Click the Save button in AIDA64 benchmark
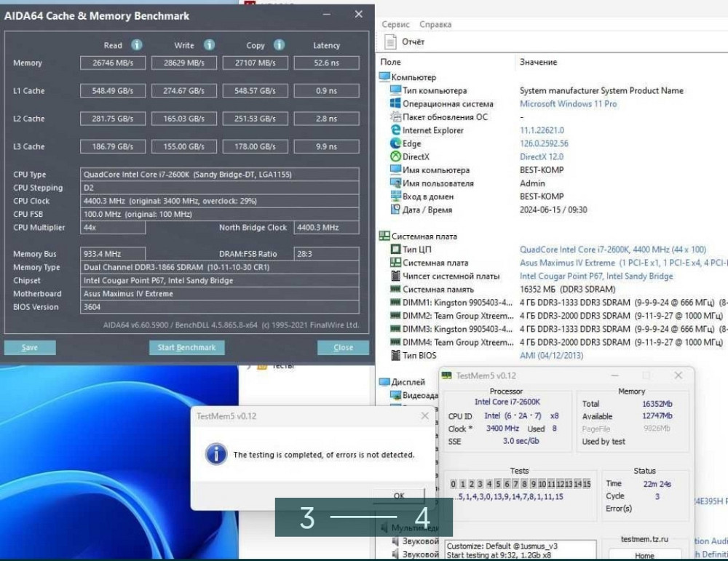 click(30, 347)
